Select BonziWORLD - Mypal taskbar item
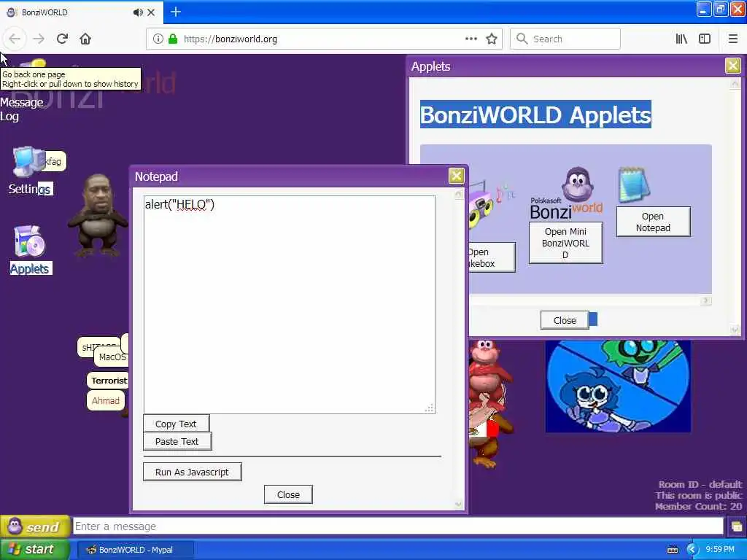The height and width of the screenshot is (560, 747). pyautogui.click(x=135, y=550)
